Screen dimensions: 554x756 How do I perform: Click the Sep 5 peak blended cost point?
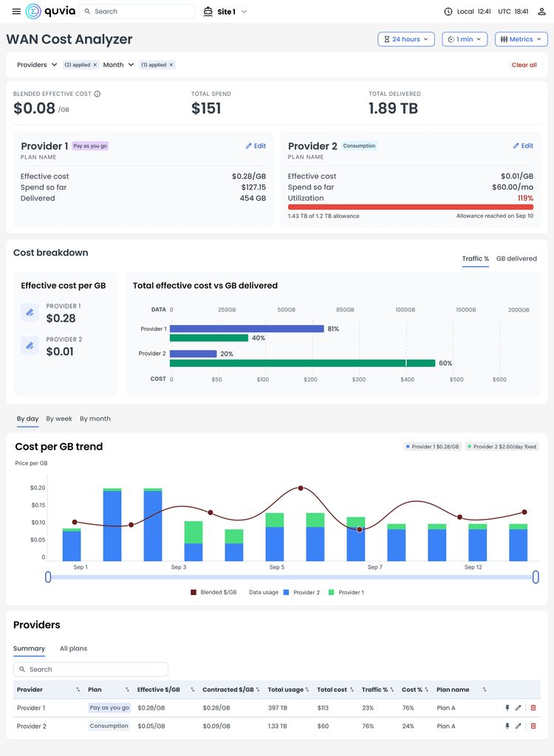coord(301,489)
